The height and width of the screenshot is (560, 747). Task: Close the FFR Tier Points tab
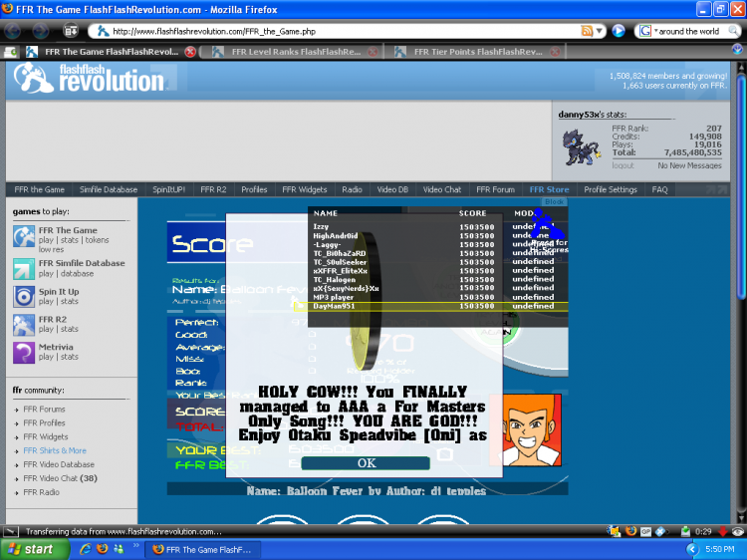point(555,52)
